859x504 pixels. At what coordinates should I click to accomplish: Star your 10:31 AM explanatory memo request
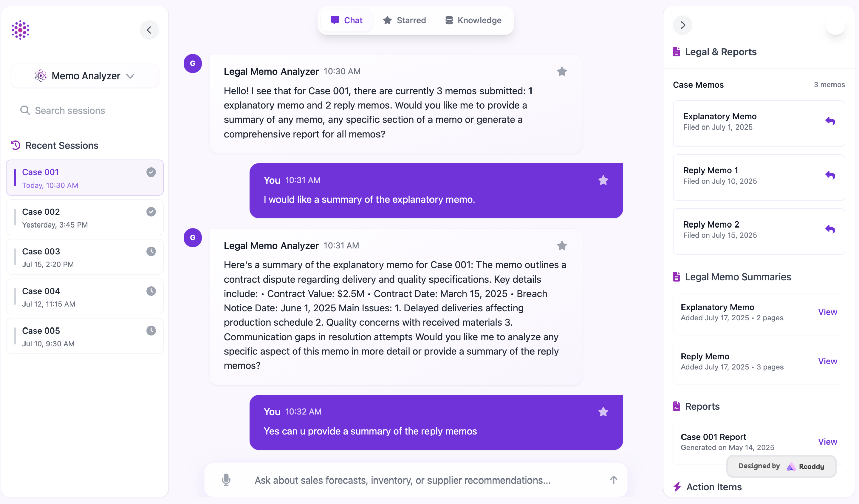click(603, 180)
